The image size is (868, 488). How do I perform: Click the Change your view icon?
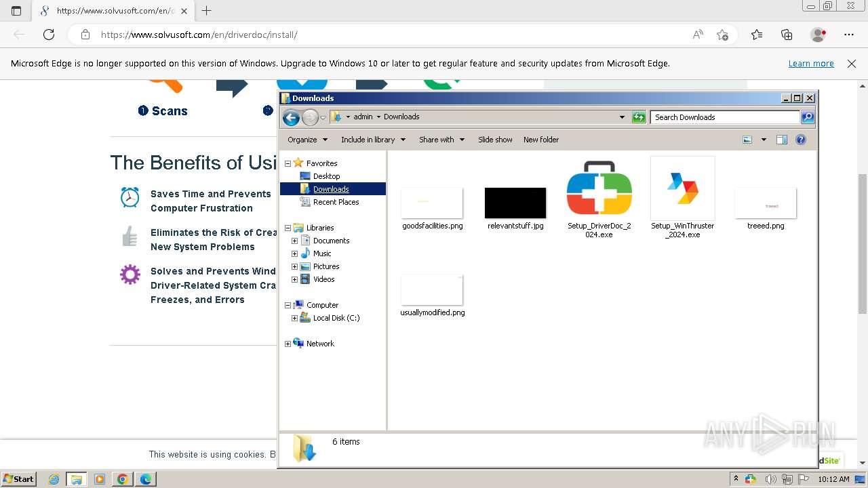(747, 140)
